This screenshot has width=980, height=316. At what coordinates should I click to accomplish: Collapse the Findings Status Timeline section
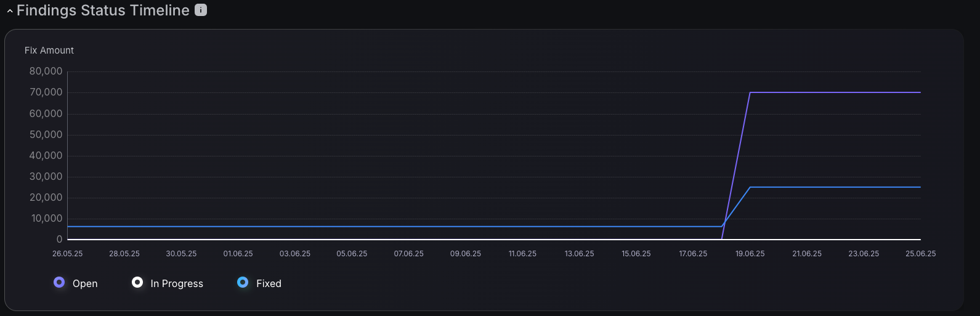pyautogui.click(x=10, y=11)
